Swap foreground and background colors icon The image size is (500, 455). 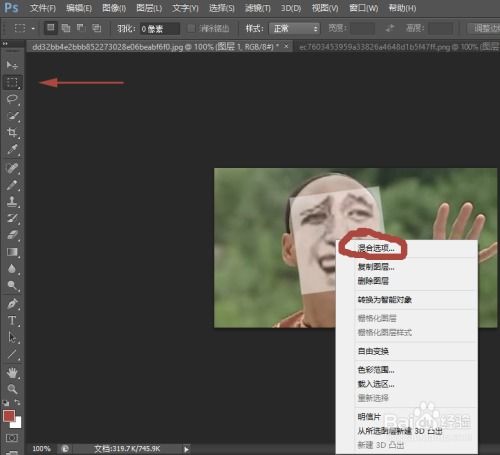tap(18, 402)
